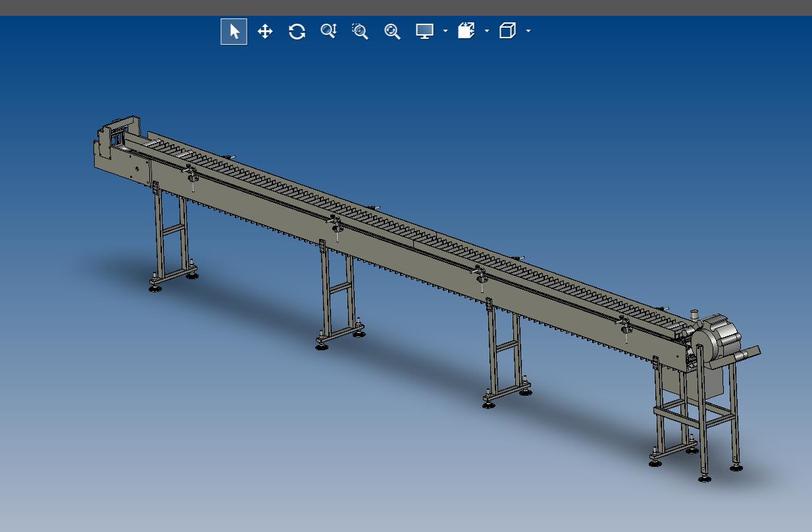
Task: Activate the rotate view tool
Action: pyautogui.click(x=297, y=32)
